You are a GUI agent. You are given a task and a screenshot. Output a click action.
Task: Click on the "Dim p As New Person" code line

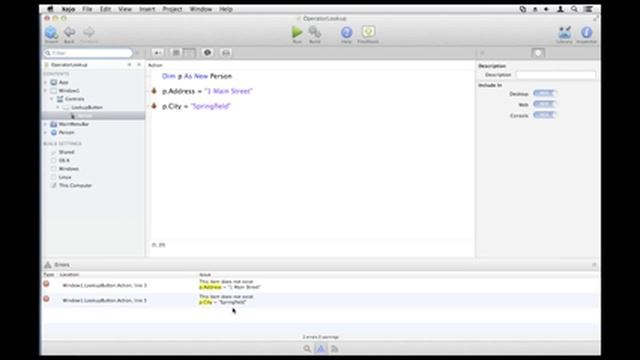197,76
